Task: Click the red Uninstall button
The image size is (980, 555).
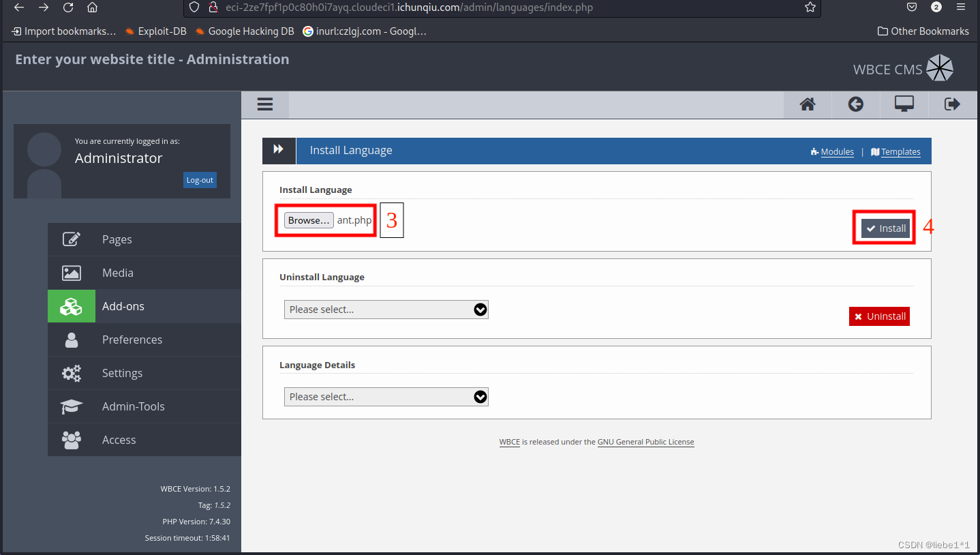Action: [879, 316]
